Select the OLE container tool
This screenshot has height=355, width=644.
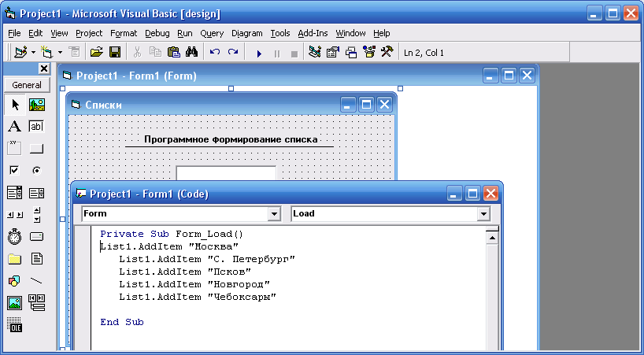[x=15, y=325]
